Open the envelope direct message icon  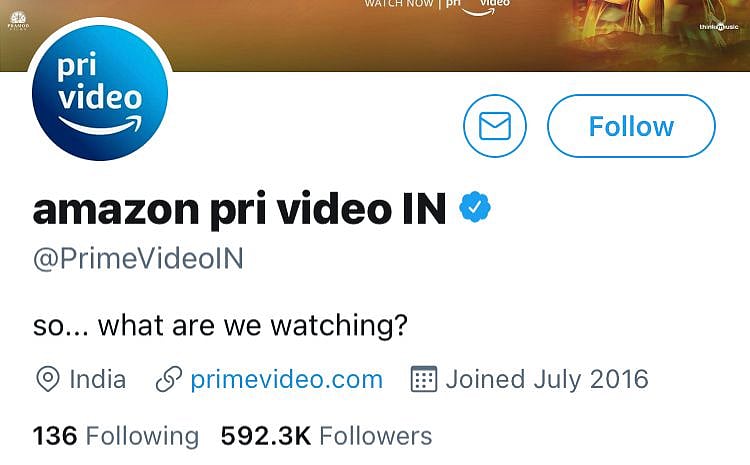(495, 126)
